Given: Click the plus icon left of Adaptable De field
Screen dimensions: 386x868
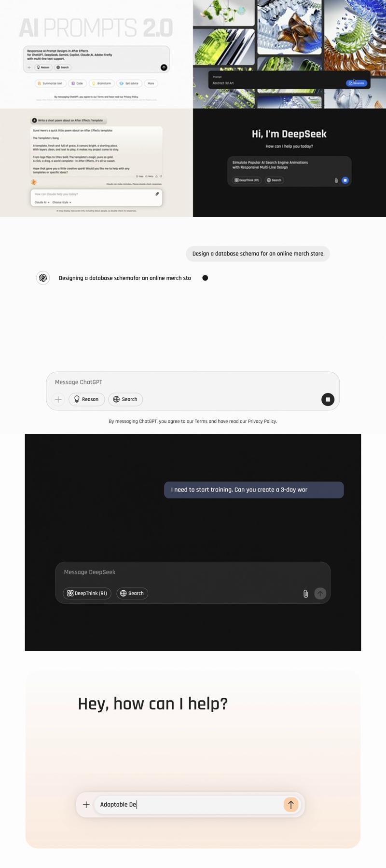Looking at the screenshot, I should pos(86,804).
